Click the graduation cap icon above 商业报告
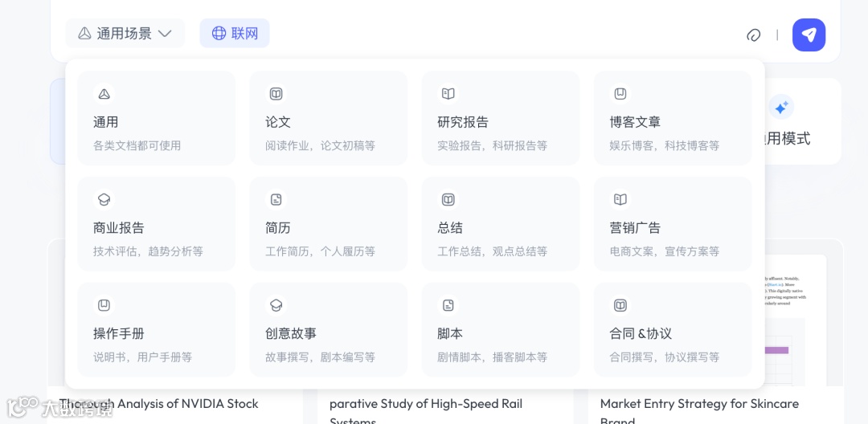This screenshot has height=424, width=868. pos(104,200)
